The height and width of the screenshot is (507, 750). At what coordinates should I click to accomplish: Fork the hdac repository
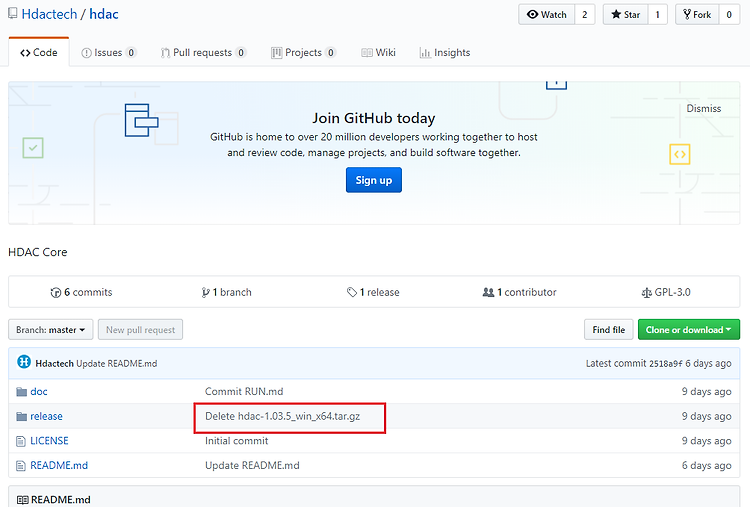point(697,14)
